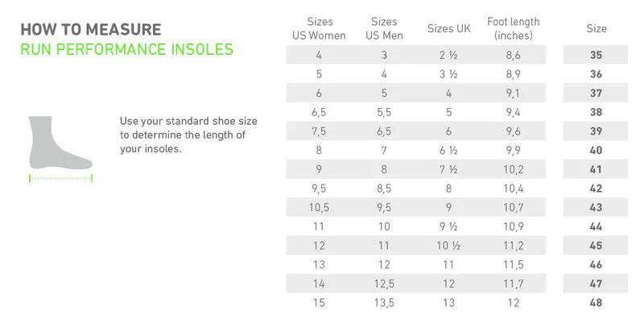Screen dimensions: 644x332
Task: Click the green RUN PERFORMANCE INSOLES title
Action: coord(126,49)
